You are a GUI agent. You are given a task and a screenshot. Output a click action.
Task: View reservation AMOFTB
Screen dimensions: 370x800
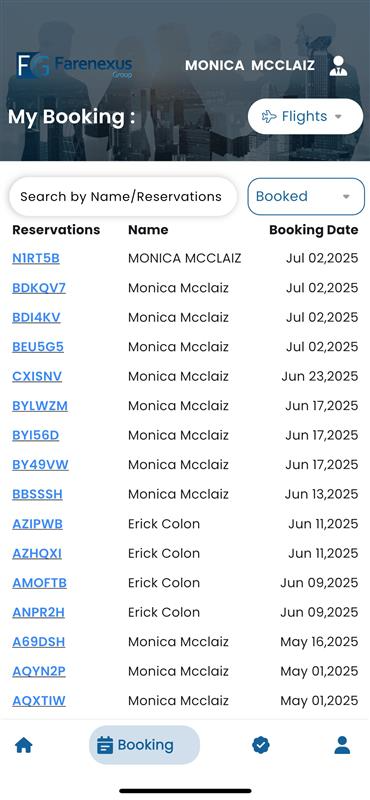(39, 583)
